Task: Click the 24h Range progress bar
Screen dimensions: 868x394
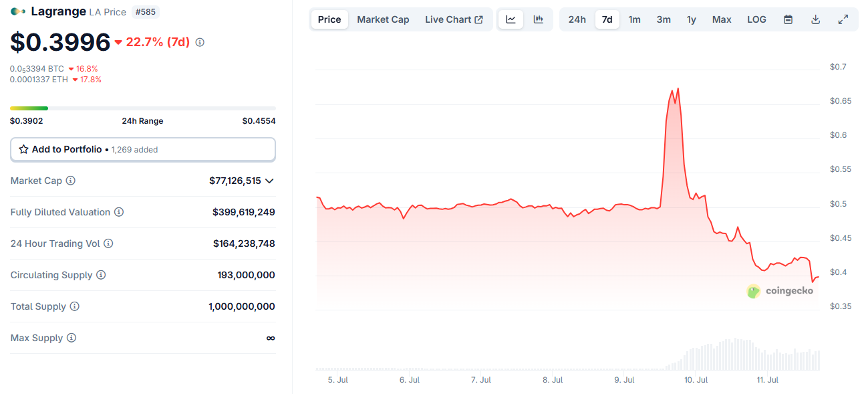Action: (x=142, y=108)
